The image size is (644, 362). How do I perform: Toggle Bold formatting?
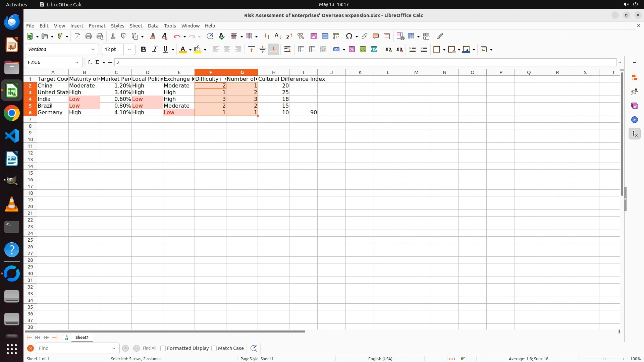click(x=144, y=50)
